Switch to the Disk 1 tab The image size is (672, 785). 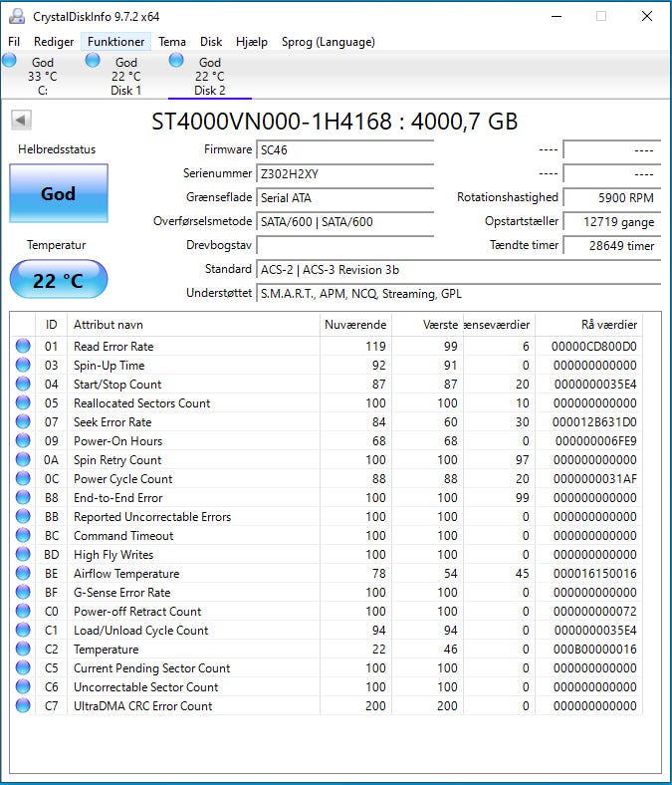click(x=125, y=77)
